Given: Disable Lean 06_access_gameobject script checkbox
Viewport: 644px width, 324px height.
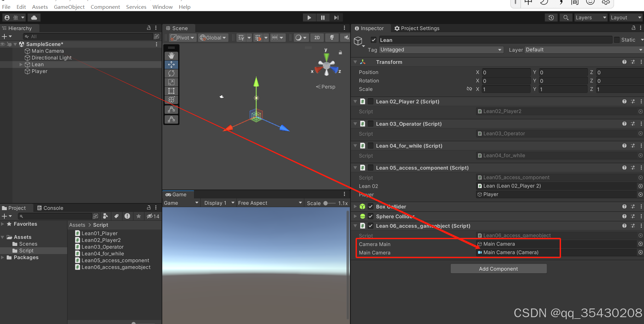Looking at the screenshot, I should coord(371,226).
